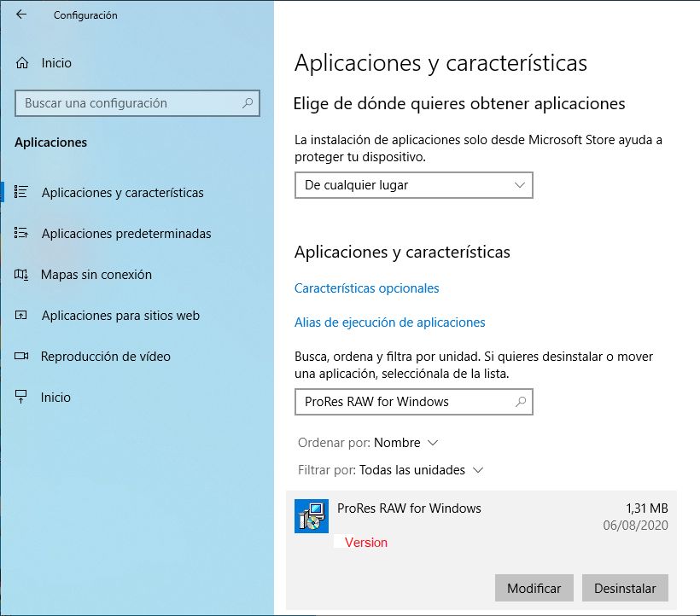Open the 'Ordenar por: Nombre' dropdown
This screenshot has width=700, height=616.
coord(368,443)
